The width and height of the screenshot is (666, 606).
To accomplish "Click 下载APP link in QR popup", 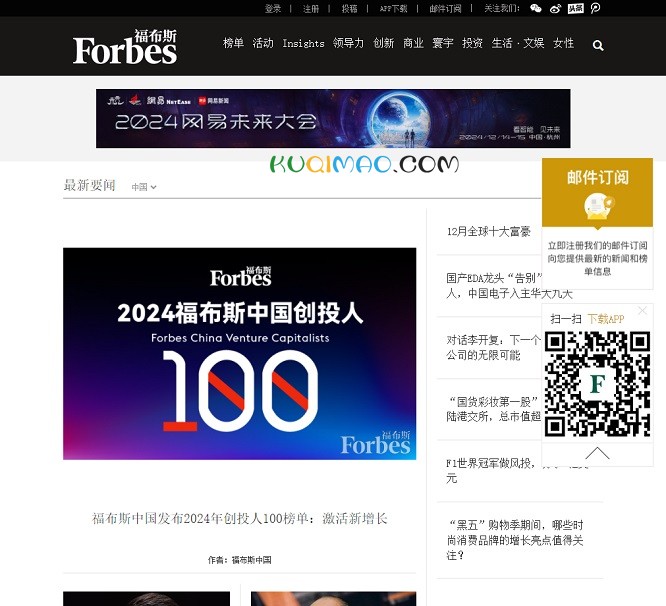I will (x=606, y=319).
